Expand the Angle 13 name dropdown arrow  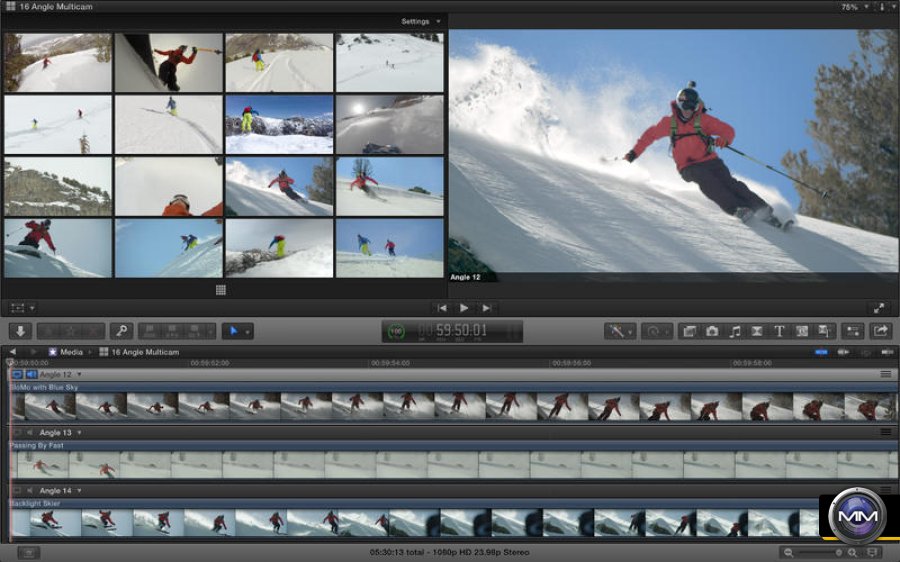(79, 432)
